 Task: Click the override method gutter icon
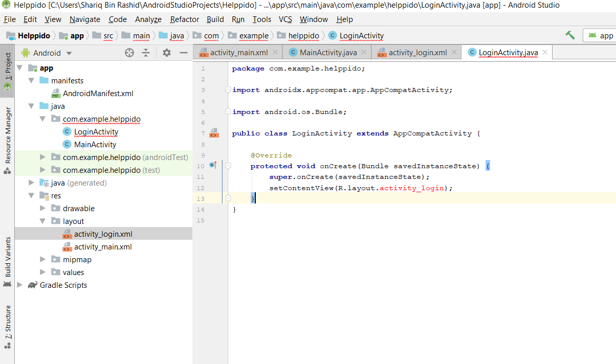213,166
